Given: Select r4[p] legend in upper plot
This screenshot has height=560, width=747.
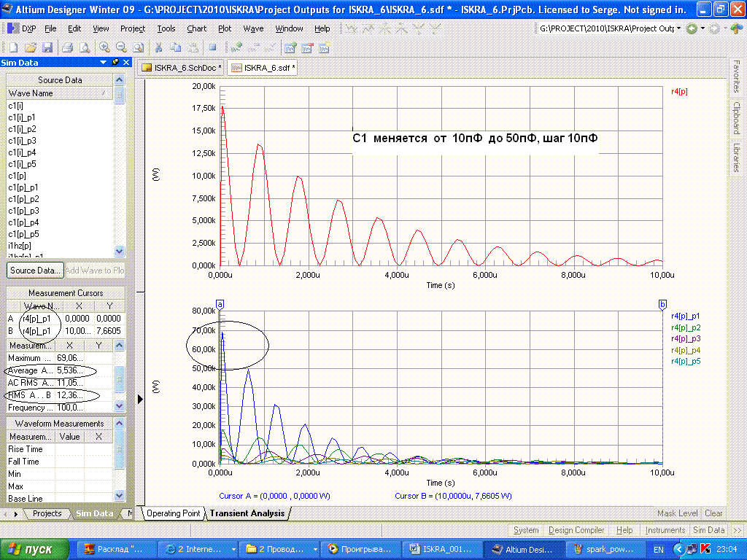Looking at the screenshot, I should tap(679, 91).
